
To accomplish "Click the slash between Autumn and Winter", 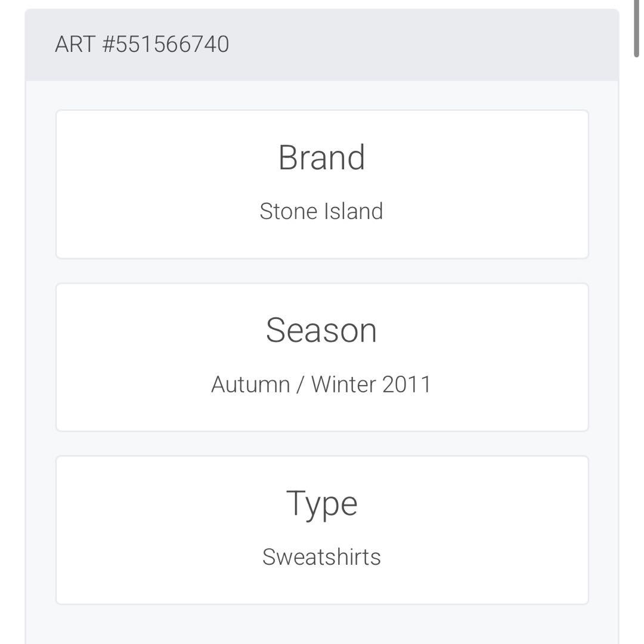I will click(x=301, y=384).
